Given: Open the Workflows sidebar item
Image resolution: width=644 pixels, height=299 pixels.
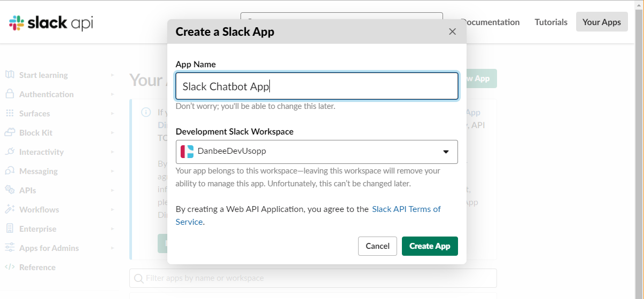Looking at the screenshot, I should (x=39, y=210).
